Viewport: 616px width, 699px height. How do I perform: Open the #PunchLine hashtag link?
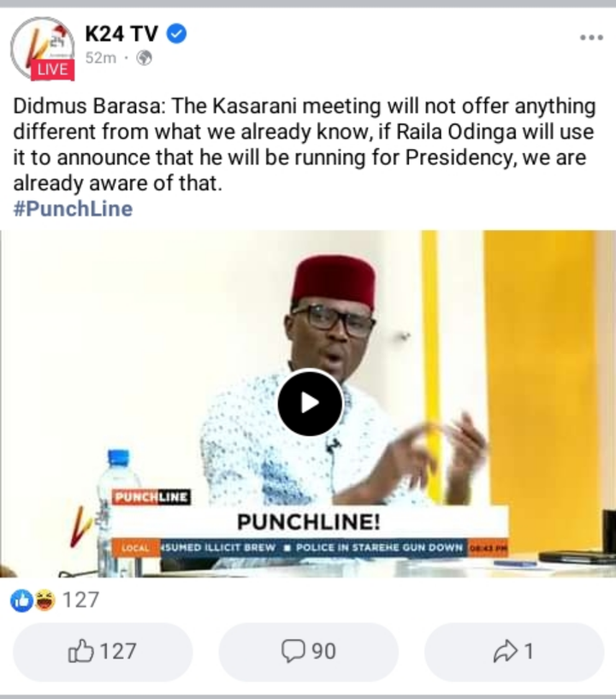(x=73, y=209)
